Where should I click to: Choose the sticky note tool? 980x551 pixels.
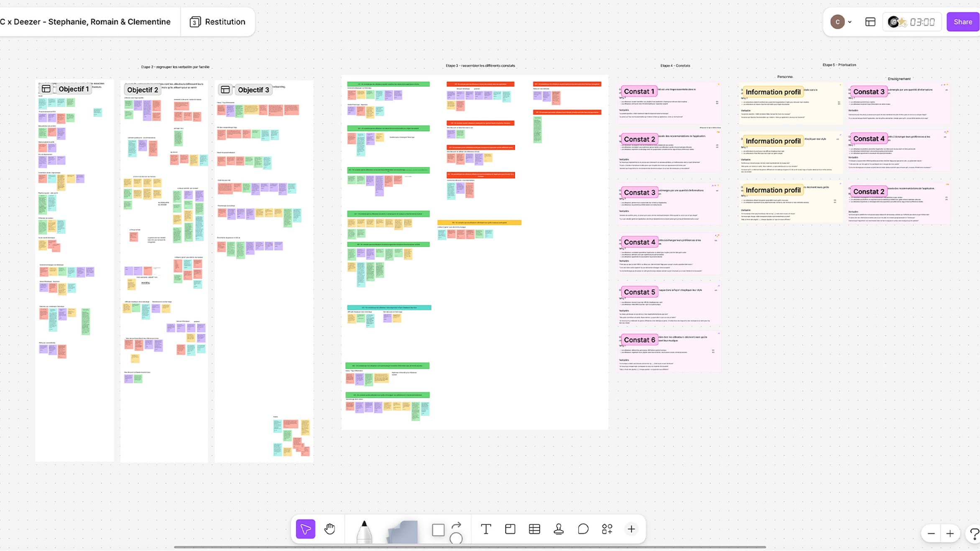403,531
